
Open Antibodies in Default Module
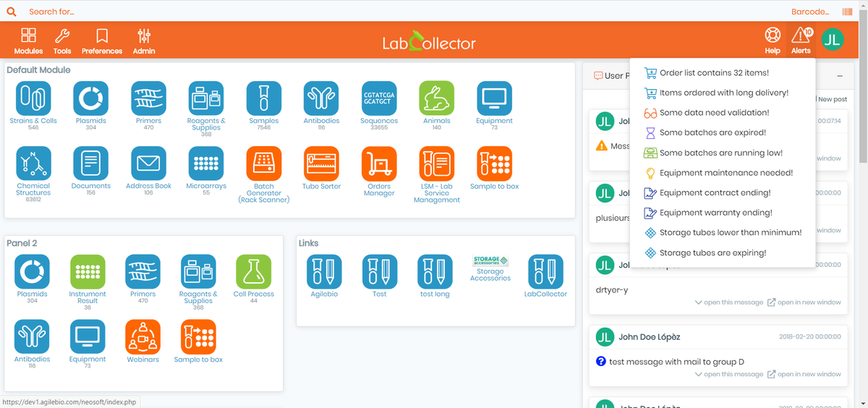(321, 98)
